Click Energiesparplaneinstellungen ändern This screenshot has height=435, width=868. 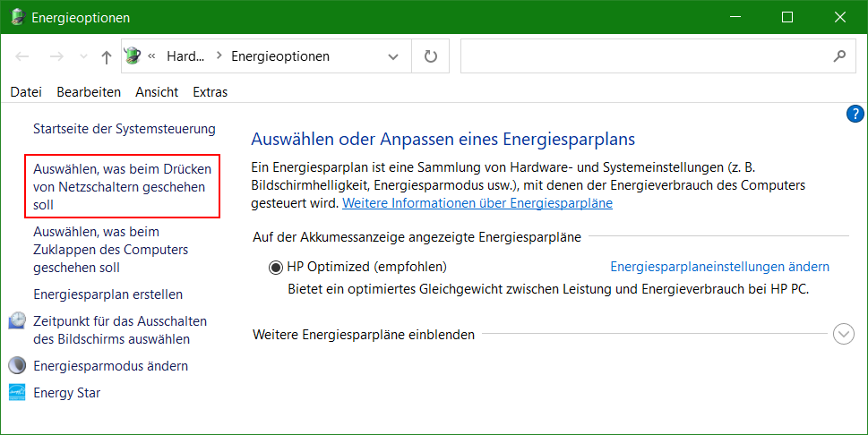coord(719,267)
